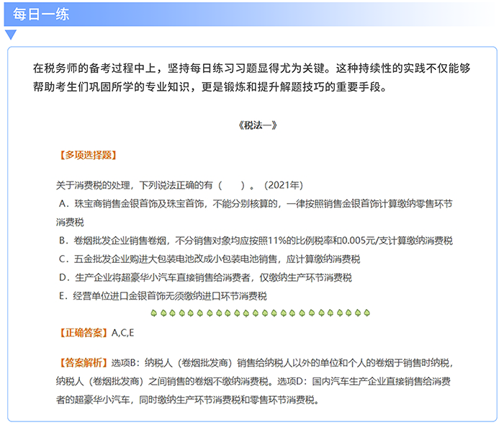This screenshot has width=504, height=425.
Task: Click the answer text A,C,E
Action: pos(123,333)
